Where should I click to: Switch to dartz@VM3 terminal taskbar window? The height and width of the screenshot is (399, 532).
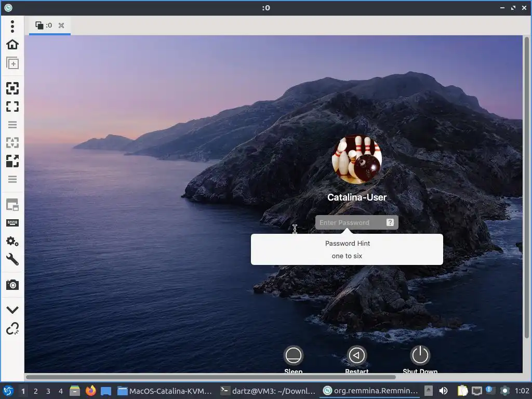click(x=268, y=391)
